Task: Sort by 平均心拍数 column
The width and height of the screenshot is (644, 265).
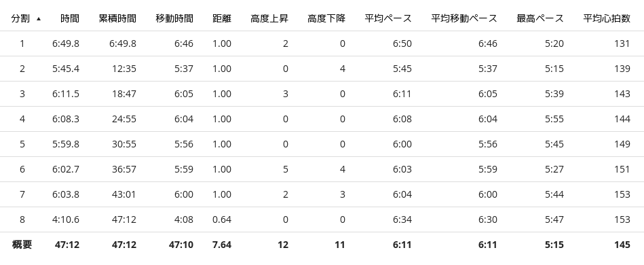Action: click(x=607, y=18)
